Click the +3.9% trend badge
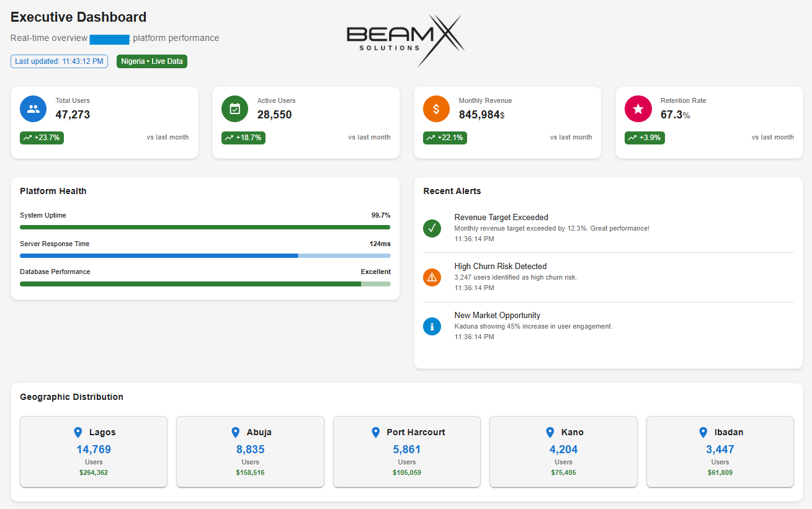Screen dimensions: 812x509 (x=645, y=138)
